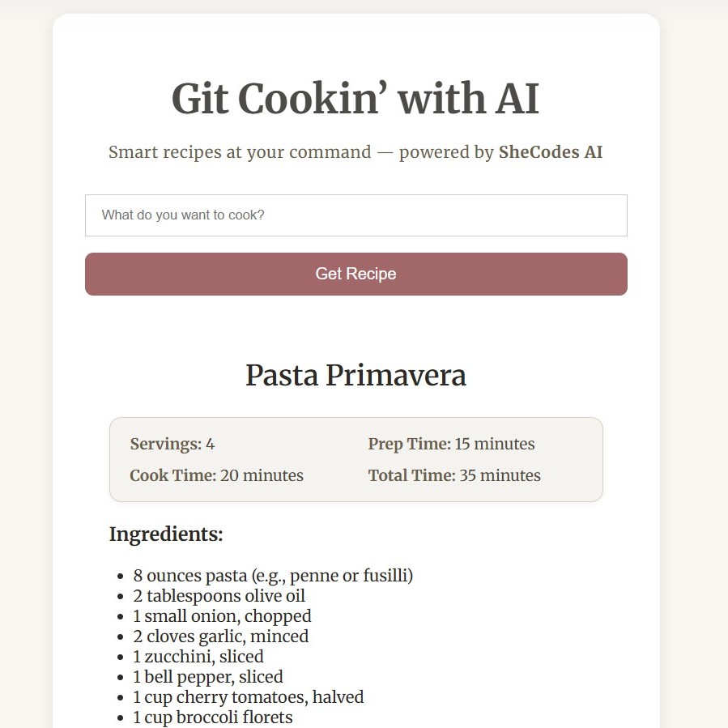Select the cherry tomatoes ingredient
The image size is (728, 728).
[x=248, y=696]
